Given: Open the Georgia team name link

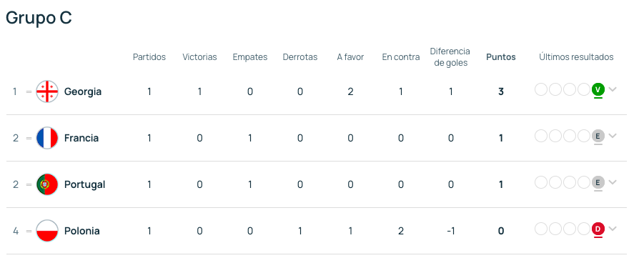Looking at the screenshot, I should point(83,91).
